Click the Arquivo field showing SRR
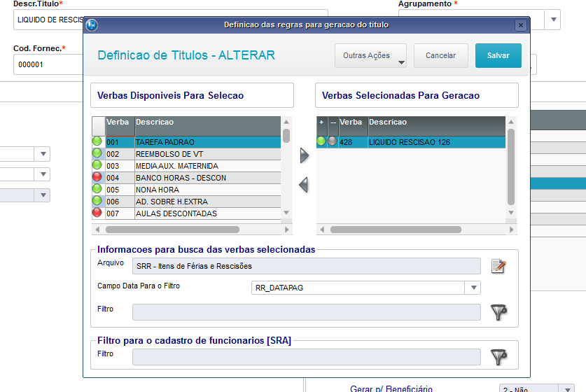 pyautogui.click(x=307, y=266)
